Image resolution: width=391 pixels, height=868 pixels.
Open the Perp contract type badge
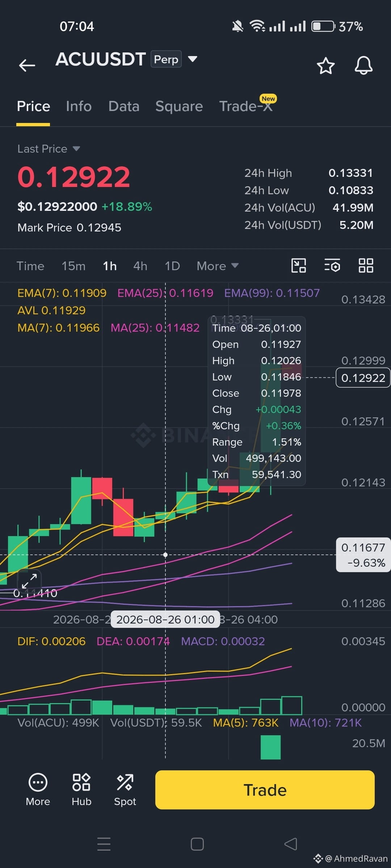pyautogui.click(x=166, y=59)
